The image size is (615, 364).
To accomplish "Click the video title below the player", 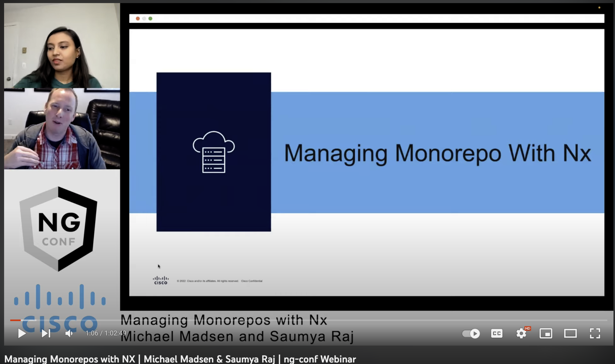I will click(180, 359).
